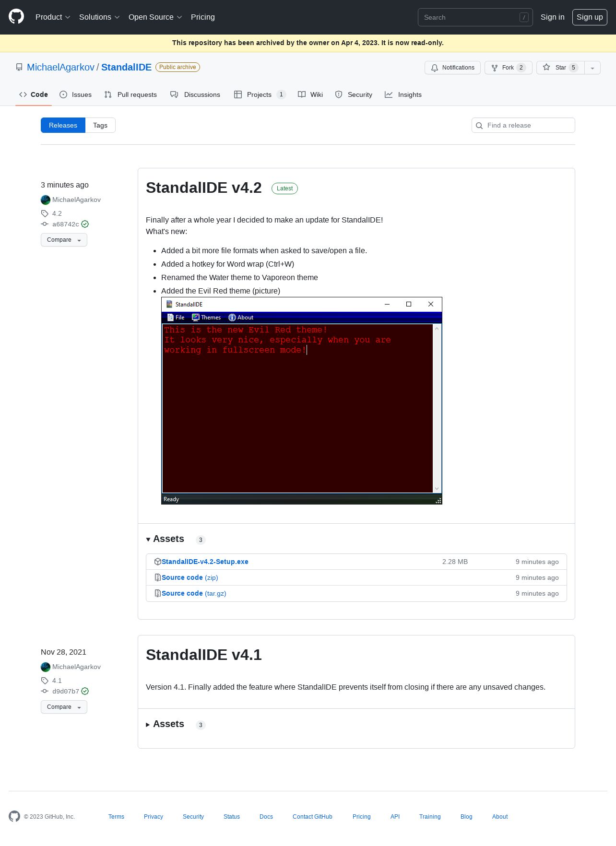Open Compare dropdown for v4.1 release
The image size is (616, 846).
click(x=64, y=707)
